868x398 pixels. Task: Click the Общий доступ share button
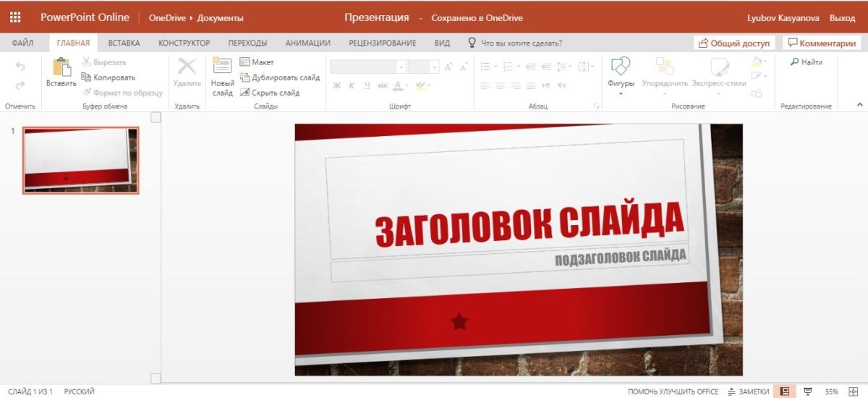point(734,43)
